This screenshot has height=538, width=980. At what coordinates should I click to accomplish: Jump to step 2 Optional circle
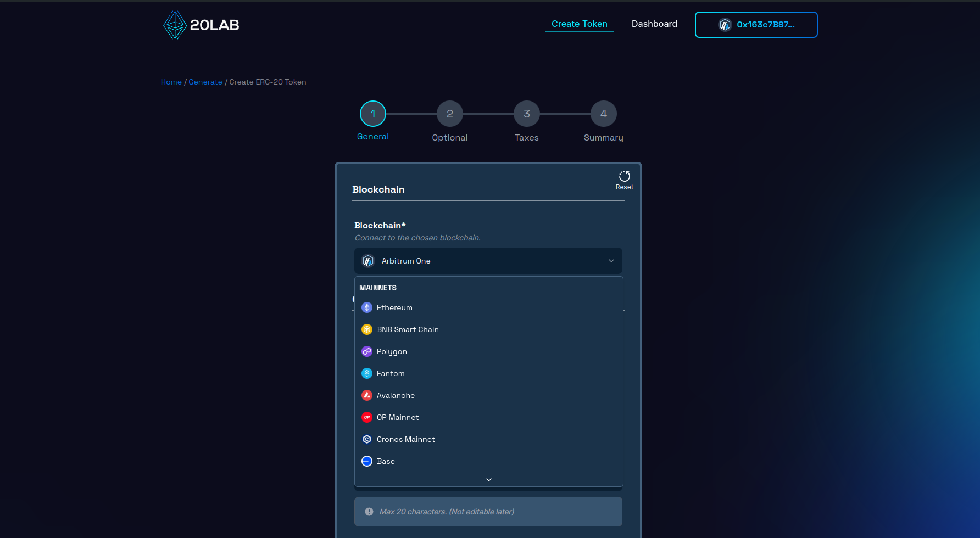pyautogui.click(x=450, y=114)
